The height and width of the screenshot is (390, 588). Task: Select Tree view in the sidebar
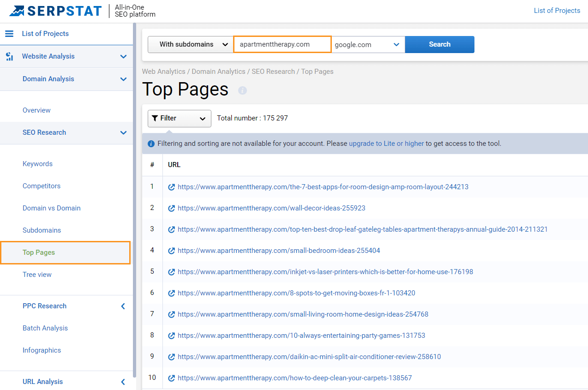37,275
